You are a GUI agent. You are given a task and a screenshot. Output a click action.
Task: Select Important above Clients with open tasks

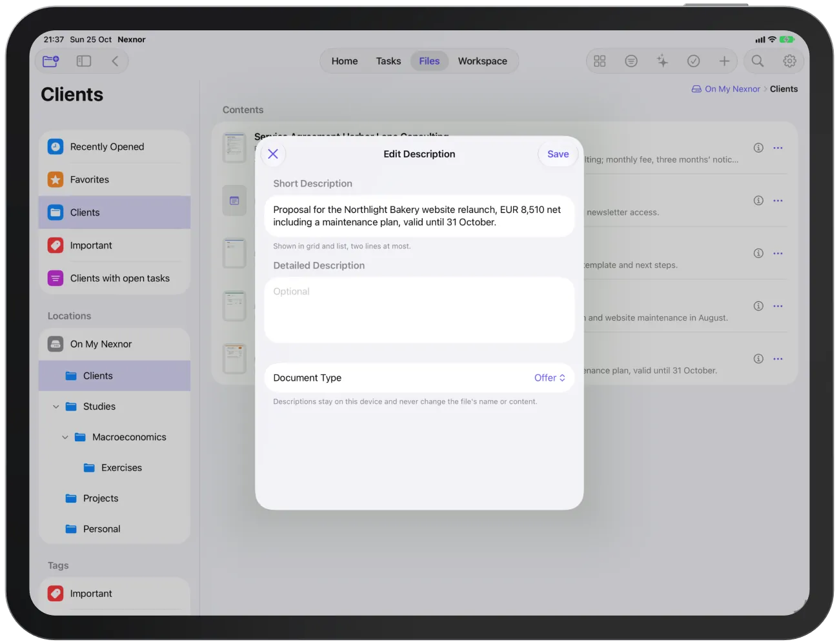pyautogui.click(x=114, y=246)
